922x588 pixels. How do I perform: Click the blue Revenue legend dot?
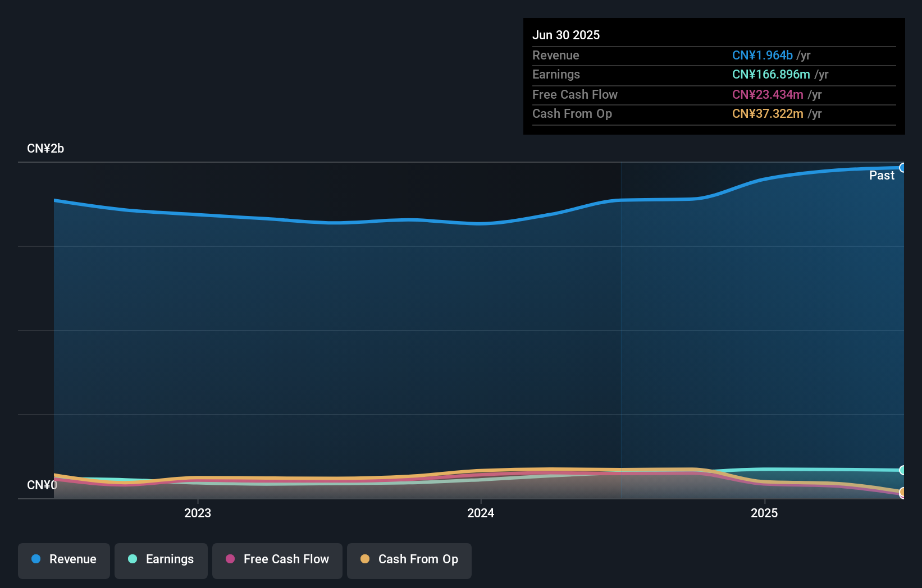tap(36, 559)
